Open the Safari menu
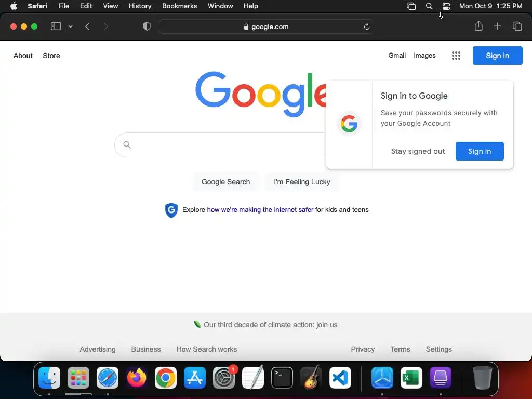Screen dimensions: 532x399 pos(37,6)
